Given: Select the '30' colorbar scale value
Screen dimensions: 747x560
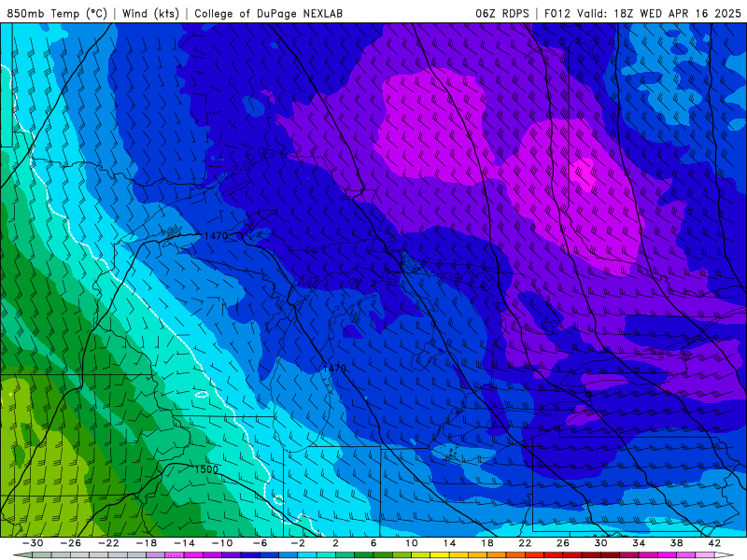Looking at the screenshot, I should coord(600,543).
